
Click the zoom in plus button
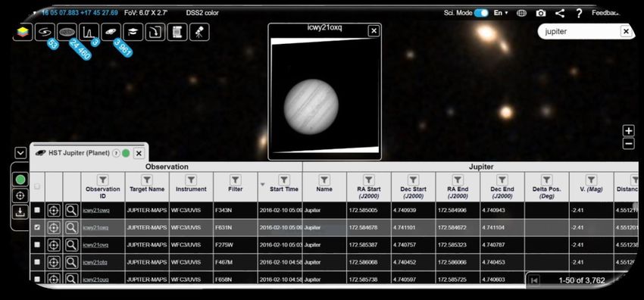pos(628,131)
